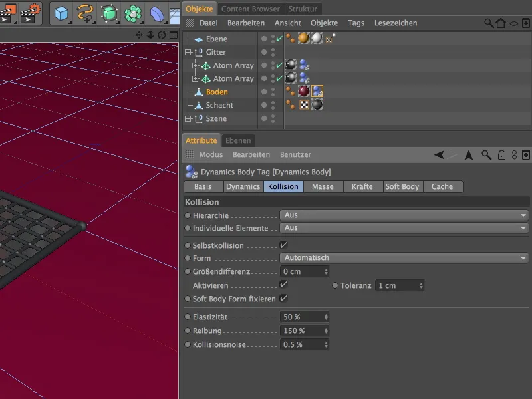Click the animation dot next to Elastizität
Screen dimensions: 532x399
point(188,317)
